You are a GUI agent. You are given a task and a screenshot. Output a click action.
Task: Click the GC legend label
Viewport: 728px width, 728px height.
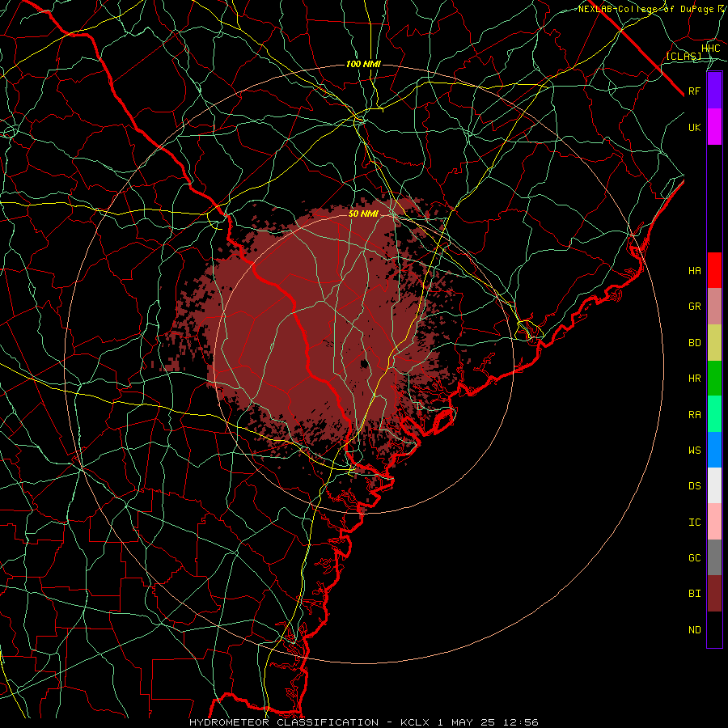pos(694,557)
